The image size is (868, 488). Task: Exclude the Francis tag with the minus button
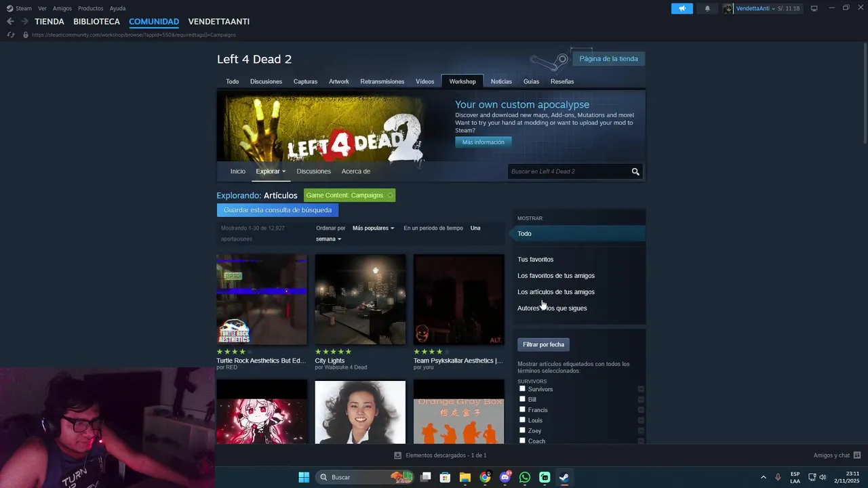641,410
